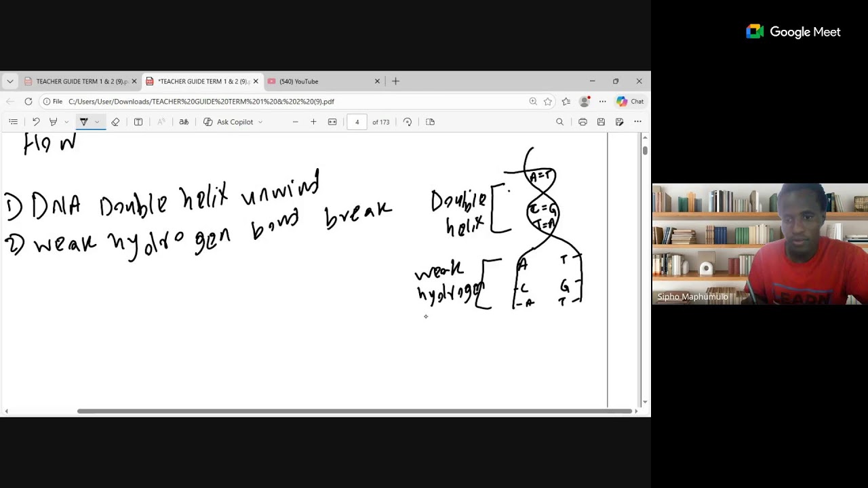Click the Read aloud icon
The image size is (868, 488).
(161, 122)
